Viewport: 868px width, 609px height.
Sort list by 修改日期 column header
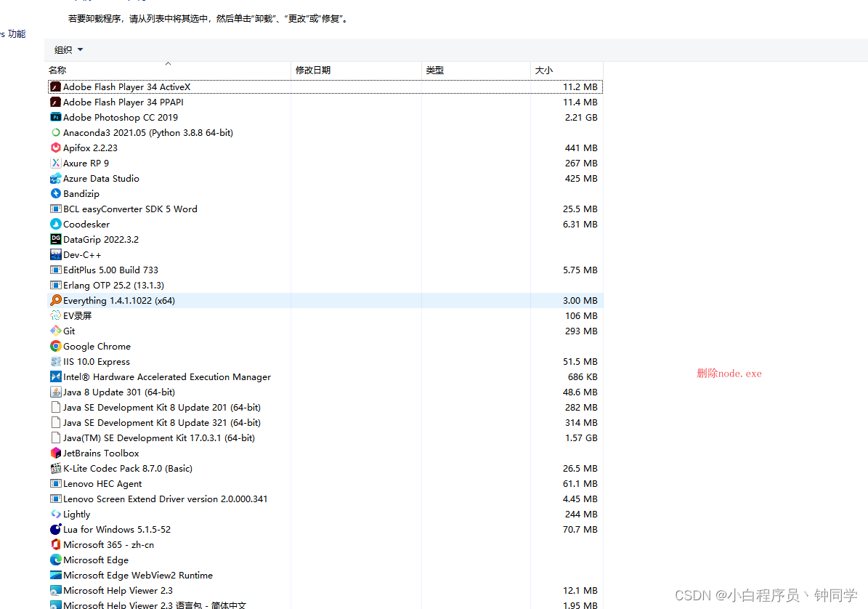[356, 70]
